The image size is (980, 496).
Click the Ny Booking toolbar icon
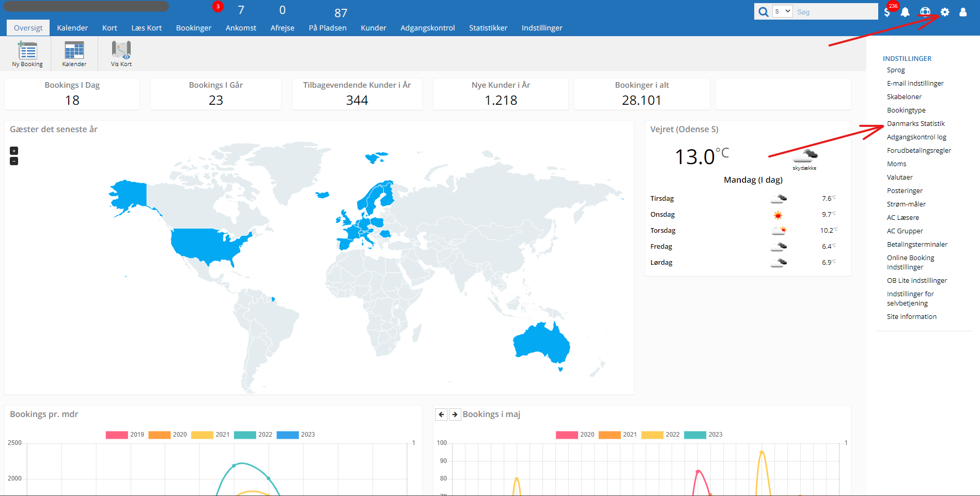point(27,54)
